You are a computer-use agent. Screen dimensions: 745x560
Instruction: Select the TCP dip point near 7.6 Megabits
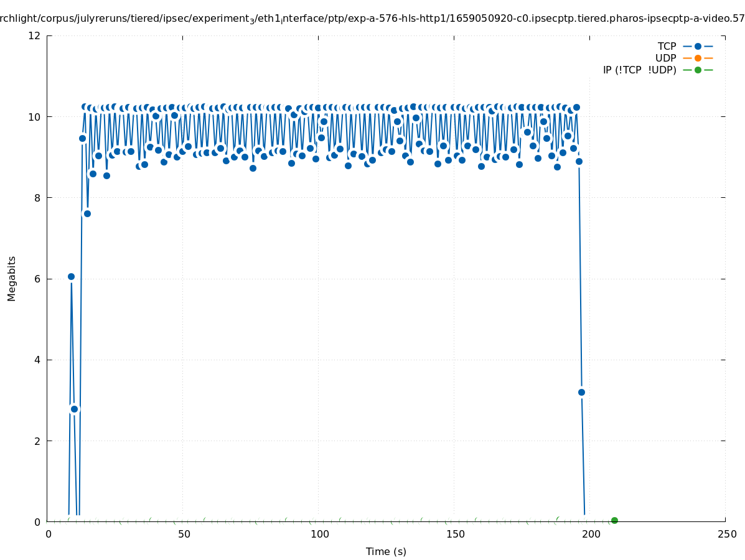pyautogui.click(x=87, y=213)
